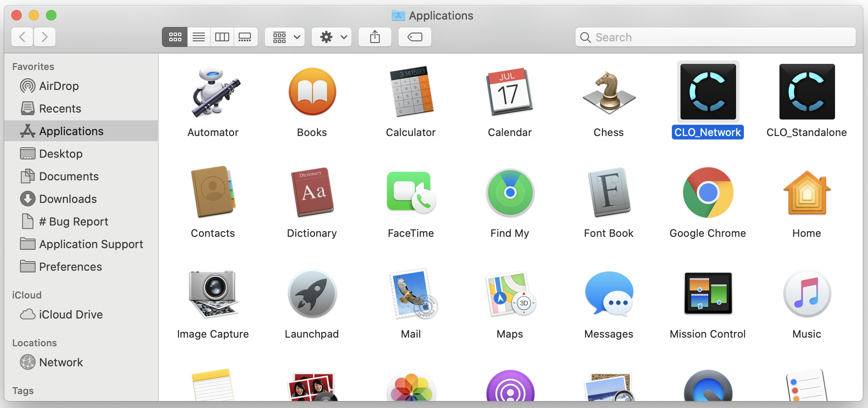Open Recents in the sidebar

point(81,108)
